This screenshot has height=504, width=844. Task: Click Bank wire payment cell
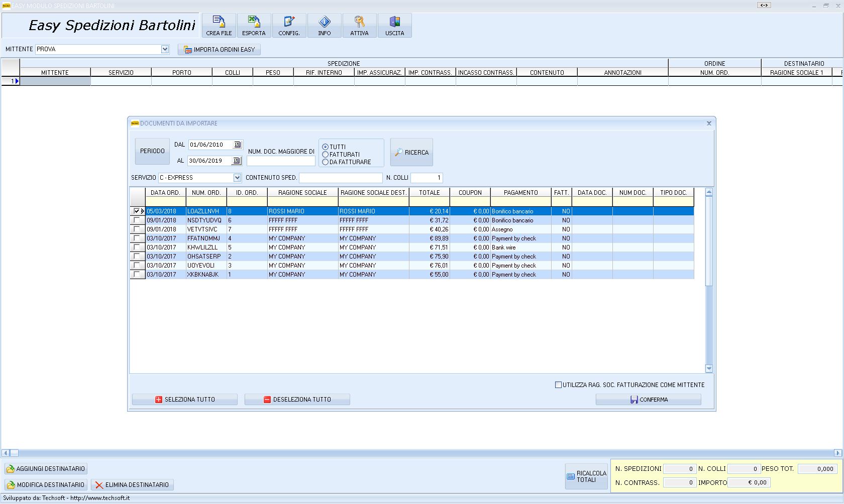coord(521,247)
